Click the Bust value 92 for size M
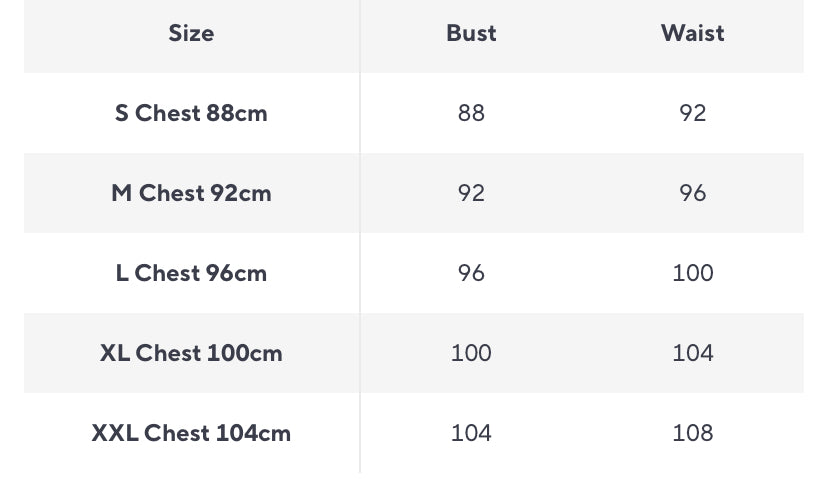The height and width of the screenshot is (482, 828). [471, 193]
